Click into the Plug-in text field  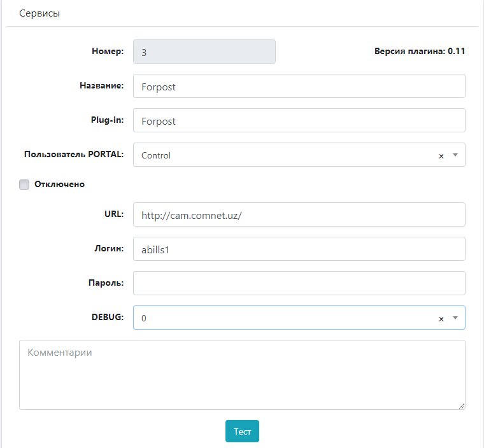[x=299, y=121]
